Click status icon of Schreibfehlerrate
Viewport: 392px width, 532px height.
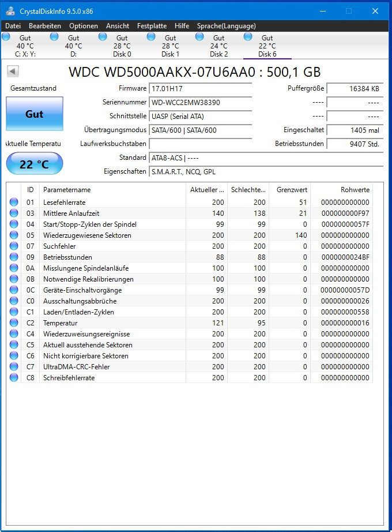coord(14,377)
